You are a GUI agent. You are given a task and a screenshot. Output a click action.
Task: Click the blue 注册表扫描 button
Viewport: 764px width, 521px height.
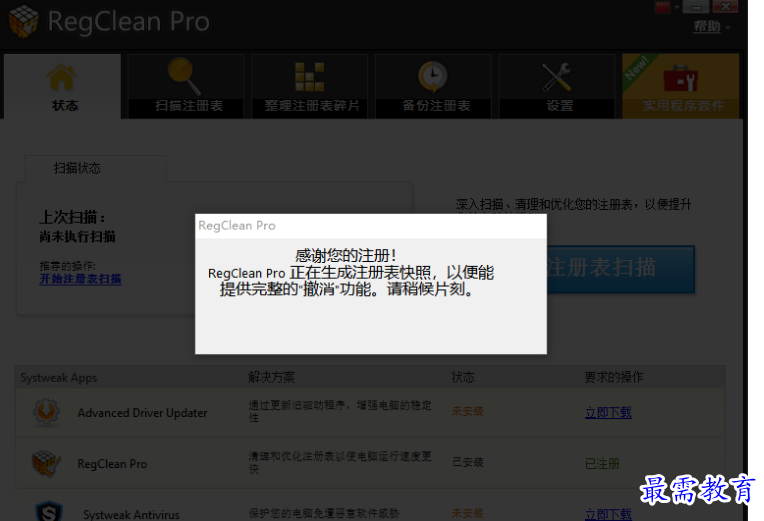click(x=620, y=269)
